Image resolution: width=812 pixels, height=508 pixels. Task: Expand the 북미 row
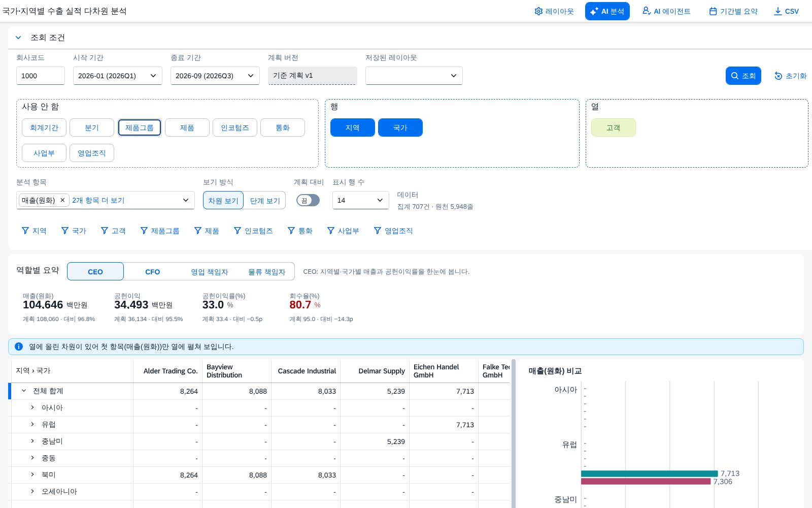click(x=32, y=474)
